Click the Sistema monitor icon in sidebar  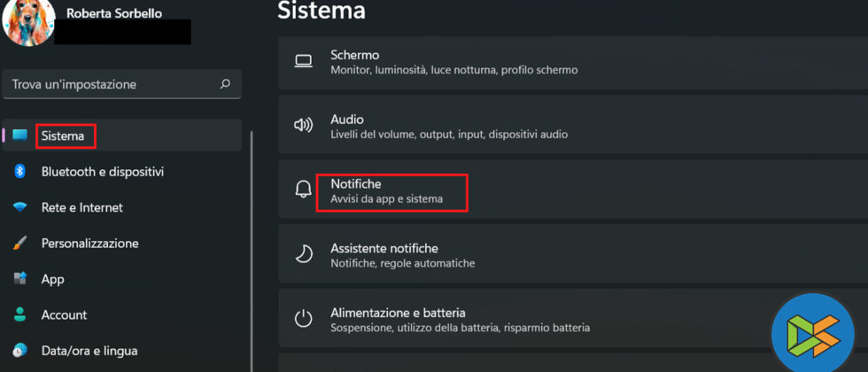[19, 136]
